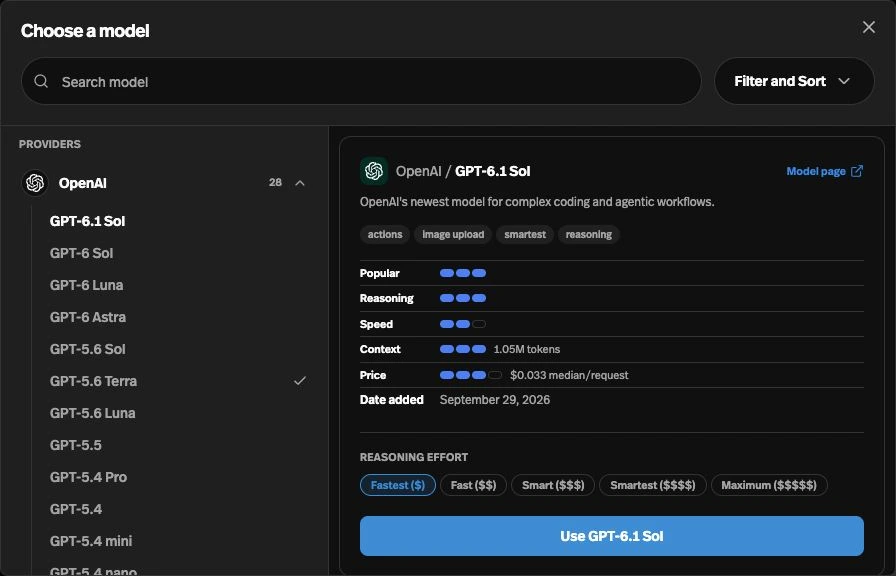Select GPT-5.4 model

75,509
